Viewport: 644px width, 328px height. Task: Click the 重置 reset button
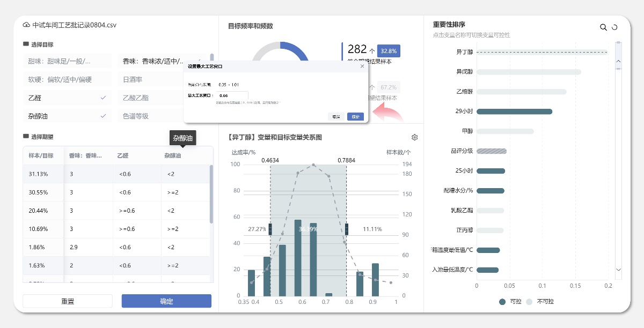tap(67, 301)
